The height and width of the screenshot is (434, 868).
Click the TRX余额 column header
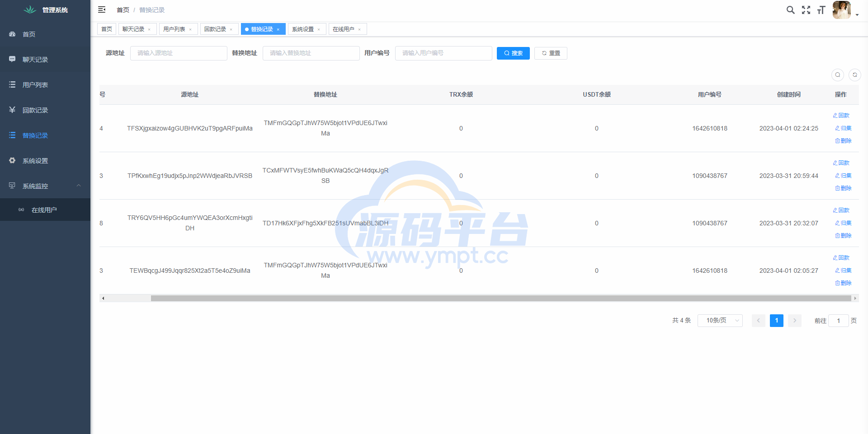coord(461,94)
